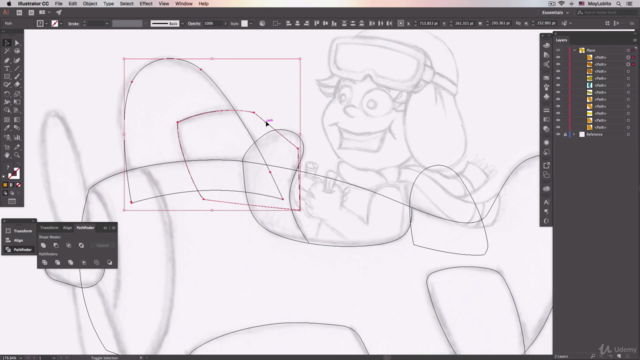Viewport: 640px width, 360px height.
Task: Hide the first Path sublayer's eye icon
Action: click(x=558, y=57)
